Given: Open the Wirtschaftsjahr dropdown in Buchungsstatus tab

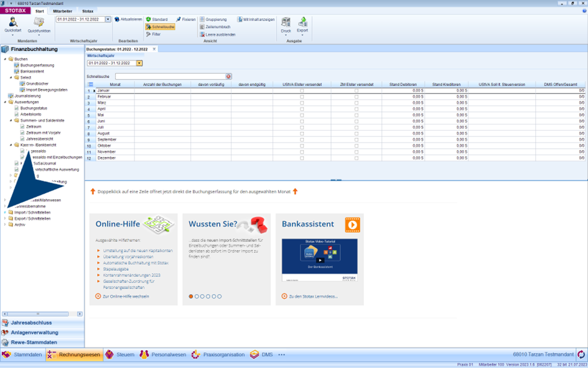Looking at the screenshot, I should click(139, 63).
